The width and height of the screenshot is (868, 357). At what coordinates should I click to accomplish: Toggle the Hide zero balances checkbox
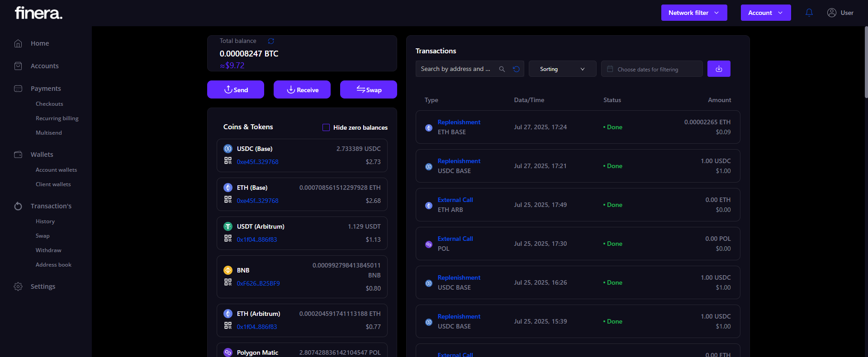326,127
